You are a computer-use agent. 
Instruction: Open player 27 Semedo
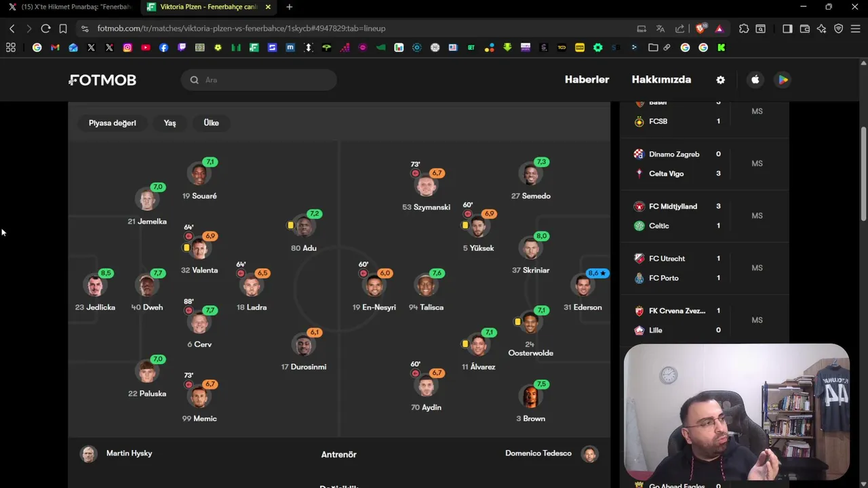[531, 181]
